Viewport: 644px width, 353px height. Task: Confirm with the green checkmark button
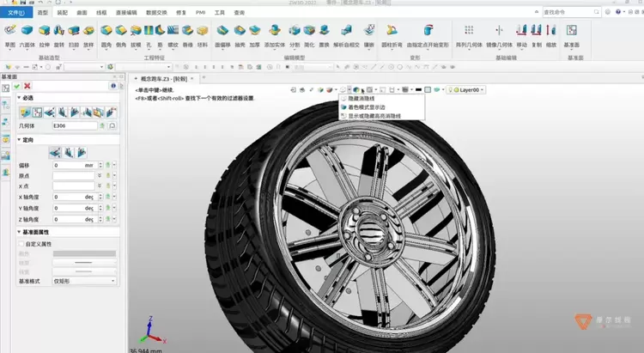click(17, 86)
